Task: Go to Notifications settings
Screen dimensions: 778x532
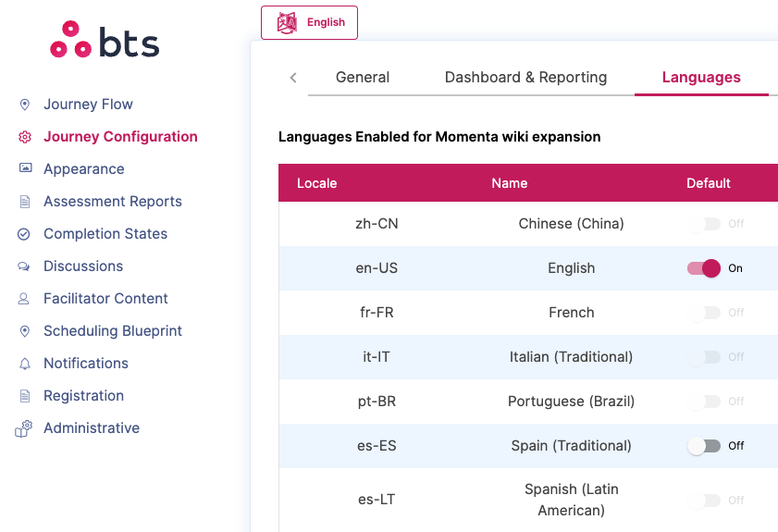Action: coord(86,364)
